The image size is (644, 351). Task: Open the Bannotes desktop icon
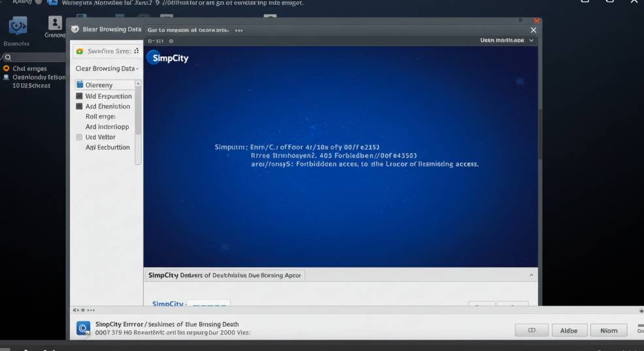pos(17,26)
